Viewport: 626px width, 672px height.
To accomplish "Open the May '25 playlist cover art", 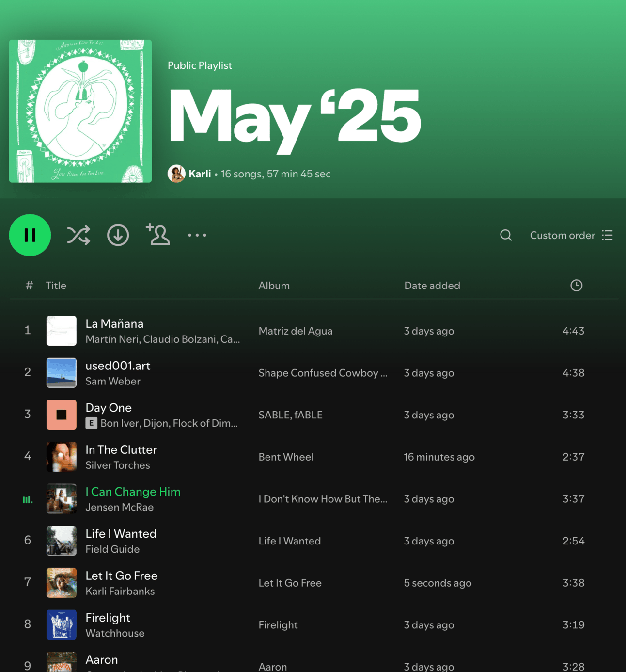I will pos(80,111).
